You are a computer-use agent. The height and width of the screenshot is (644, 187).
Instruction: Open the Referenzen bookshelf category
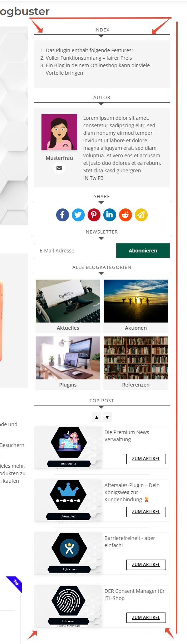(x=136, y=363)
